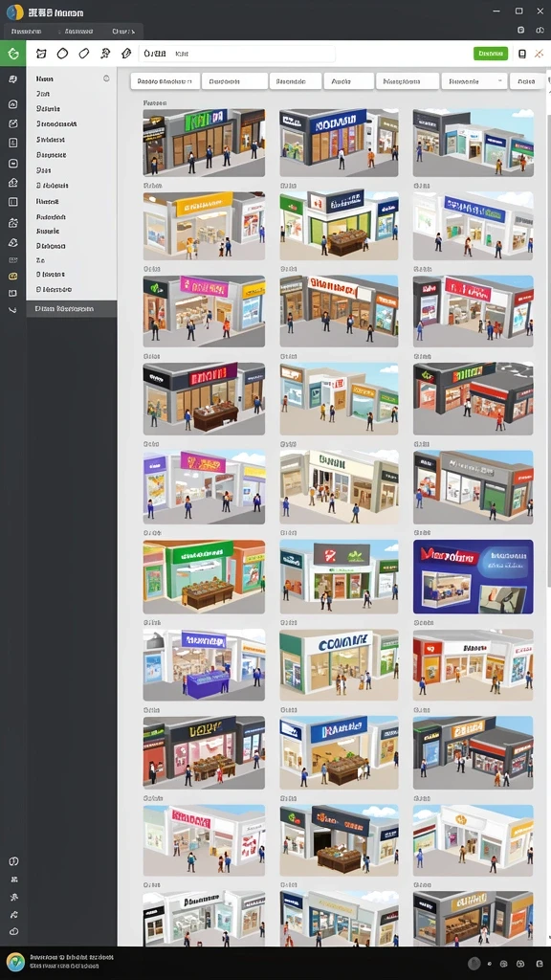Click the last narrow filter button in filter row
Viewport: 551px width, 980px height.
click(527, 81)
